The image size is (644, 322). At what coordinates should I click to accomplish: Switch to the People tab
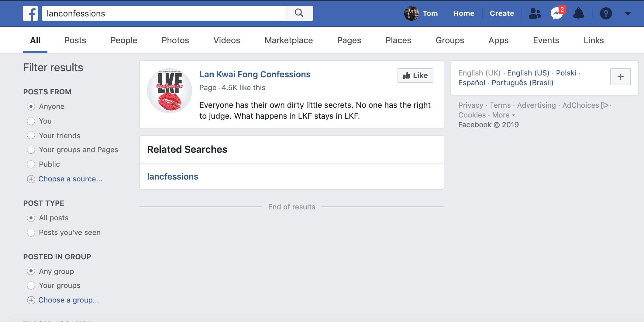124,40
